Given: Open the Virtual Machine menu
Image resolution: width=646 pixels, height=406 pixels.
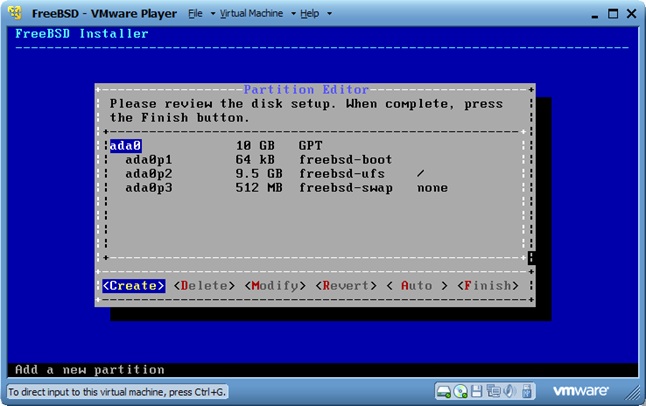Looking at the screenshot, I should 250,14.
